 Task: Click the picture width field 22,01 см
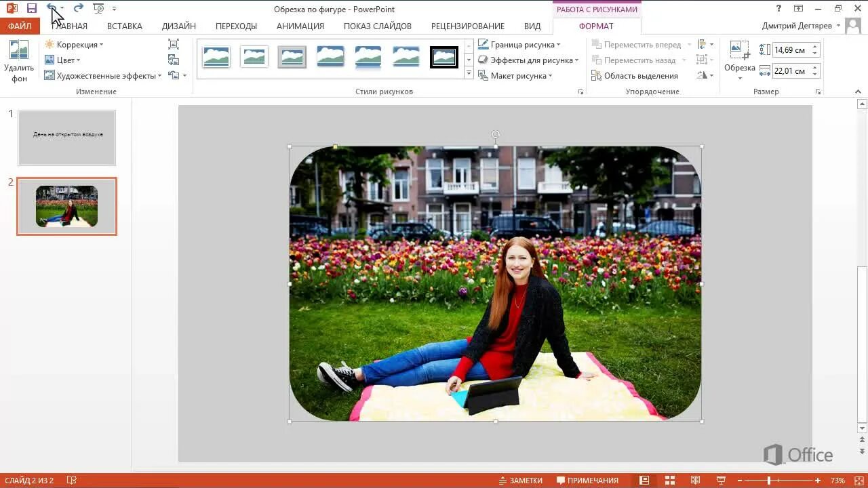(x=791, y=70)
